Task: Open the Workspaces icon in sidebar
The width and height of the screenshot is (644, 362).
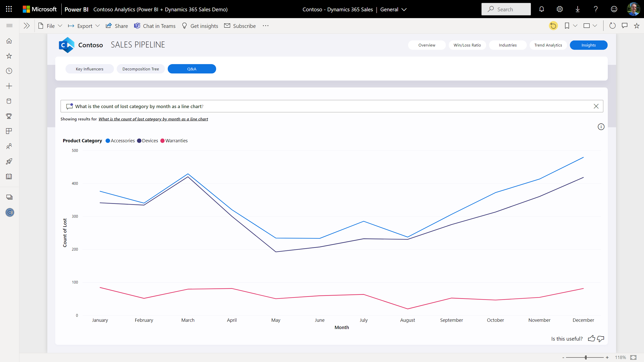Action: (9, 197)
